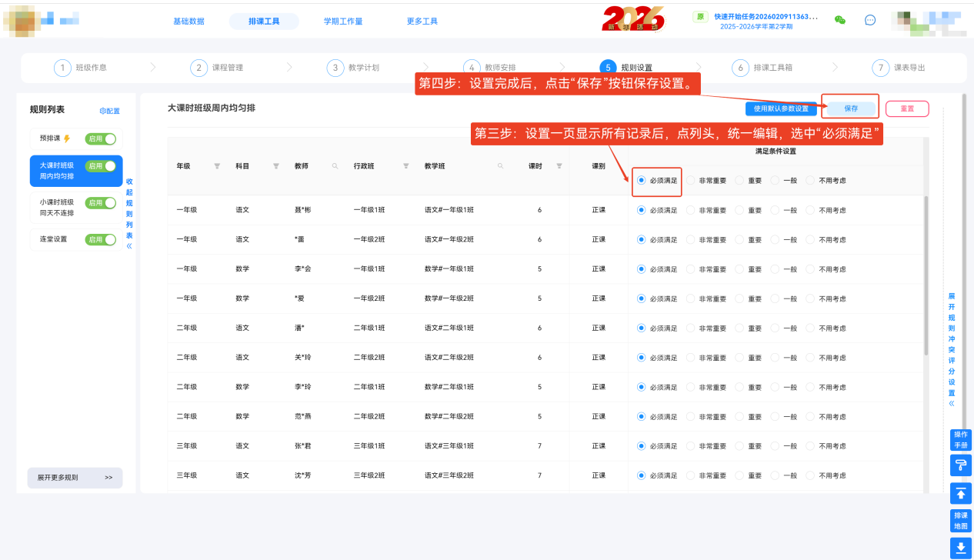The height and width of the screenshot is (560, 974).
Task: Click the paint roller theme icon
Action: (x=961, y=465)
